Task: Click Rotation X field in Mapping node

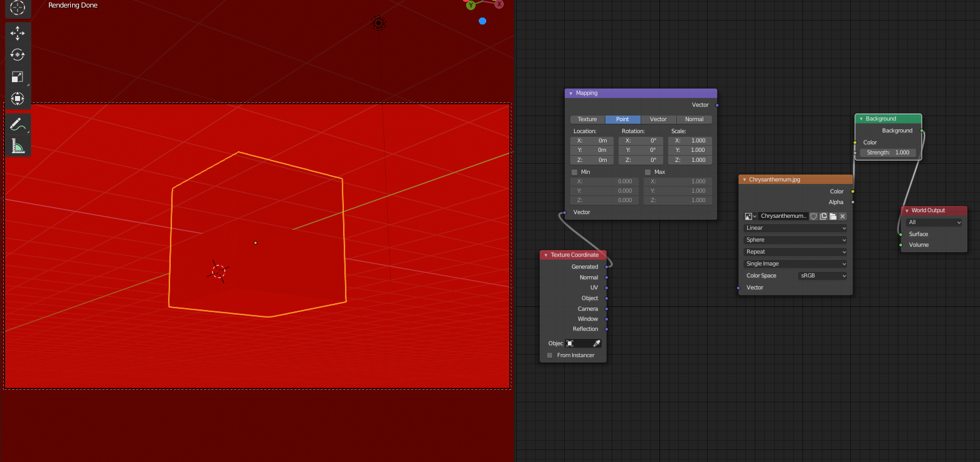Action: point(641,141)
